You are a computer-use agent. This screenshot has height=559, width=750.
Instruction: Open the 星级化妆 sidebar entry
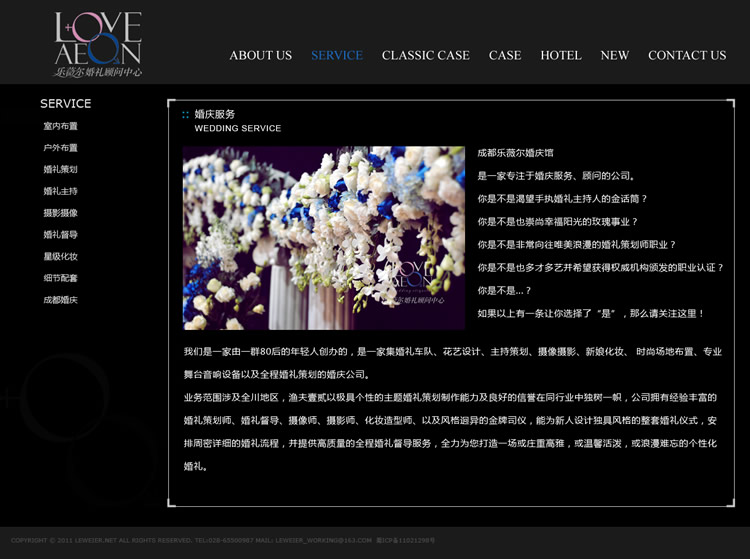pyautogui.click(x=60, y=257)
